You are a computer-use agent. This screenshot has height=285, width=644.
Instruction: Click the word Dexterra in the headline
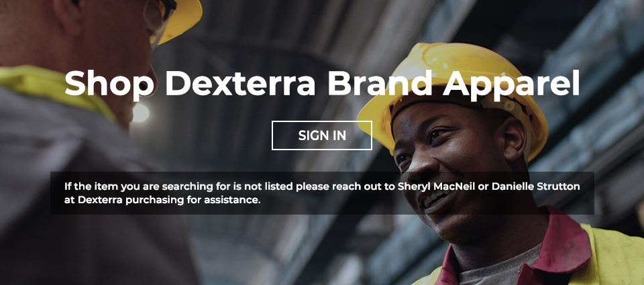pyautogui.click(x=241, y=83)
